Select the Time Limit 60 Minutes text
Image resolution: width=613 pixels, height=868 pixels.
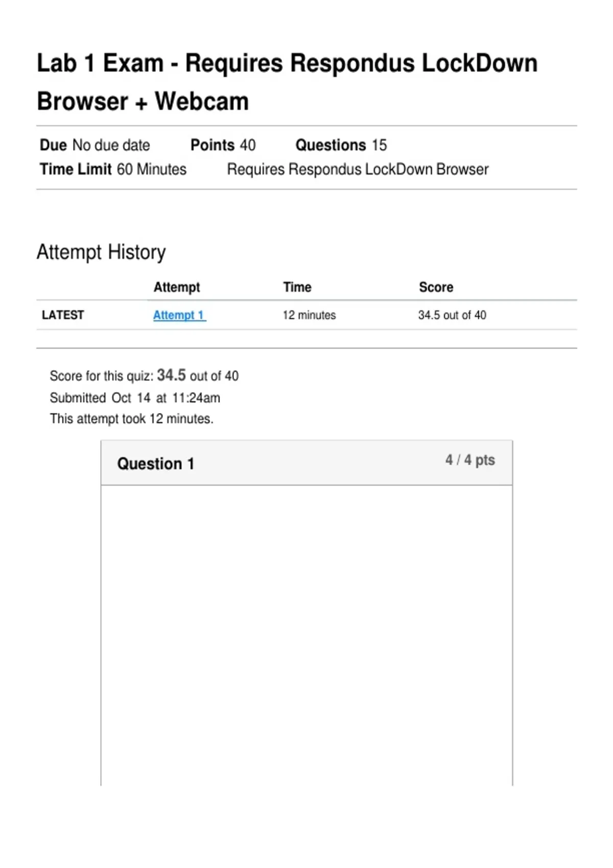pos(113,169)
